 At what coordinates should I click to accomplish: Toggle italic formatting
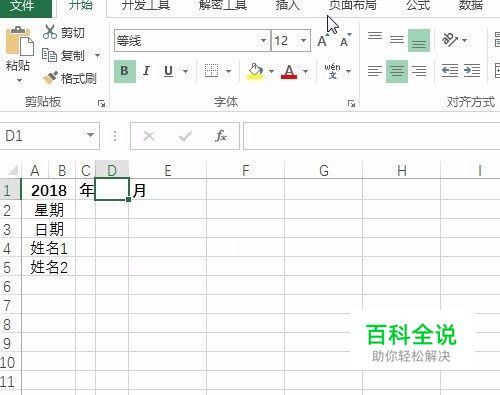coord(146,71)
